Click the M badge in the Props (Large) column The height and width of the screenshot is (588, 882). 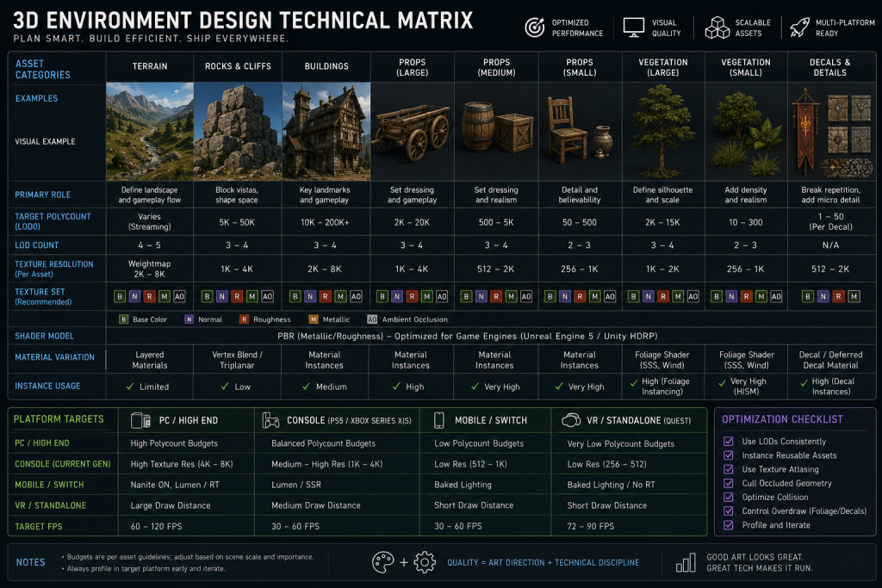tap(427, 296)
